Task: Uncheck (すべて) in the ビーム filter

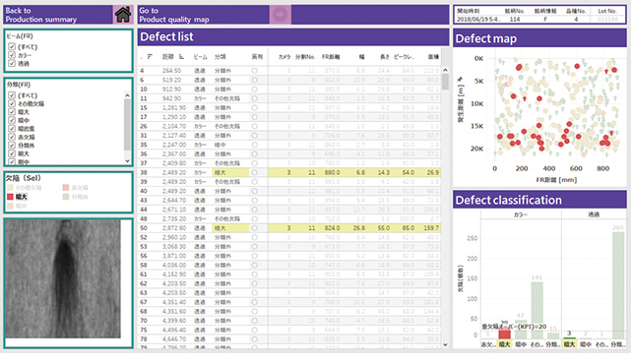Action: 12,46
